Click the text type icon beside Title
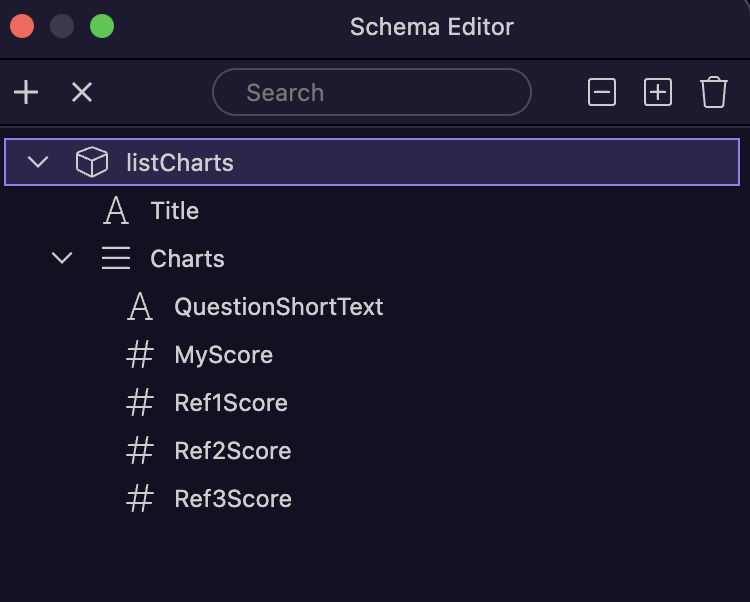Screen dimensions: 750x602 tap(116, 210)
